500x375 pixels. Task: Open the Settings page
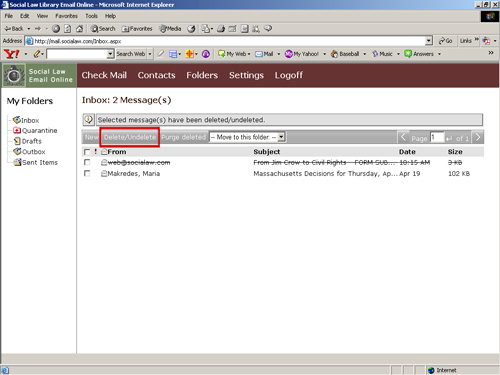pos(246,75)
